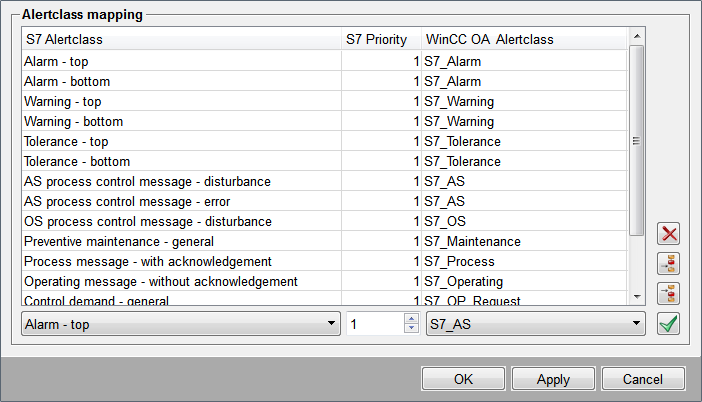Select 'Operating message - without acknowledgement' row
Viewport: 702px width, 402px height.
[325, 281]
